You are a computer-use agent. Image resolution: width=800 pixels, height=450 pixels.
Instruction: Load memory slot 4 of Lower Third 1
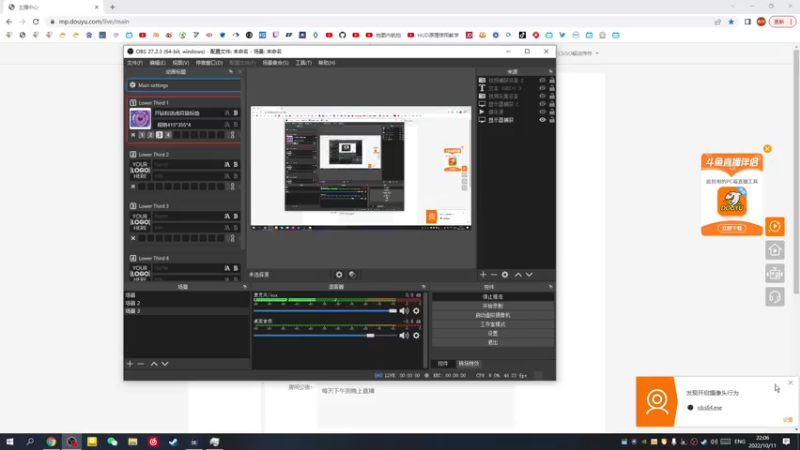[168, 135]
